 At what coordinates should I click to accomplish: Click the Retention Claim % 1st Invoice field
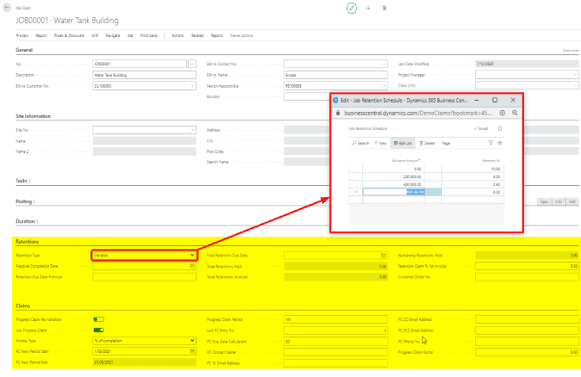[527, 266]
